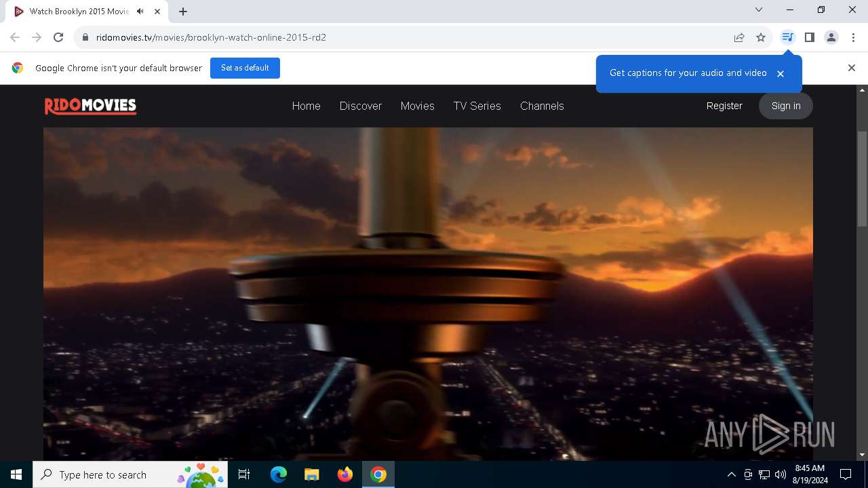Open volume control tray icon
The width and height of the screenshot is (868, 488).
[781, 474]
